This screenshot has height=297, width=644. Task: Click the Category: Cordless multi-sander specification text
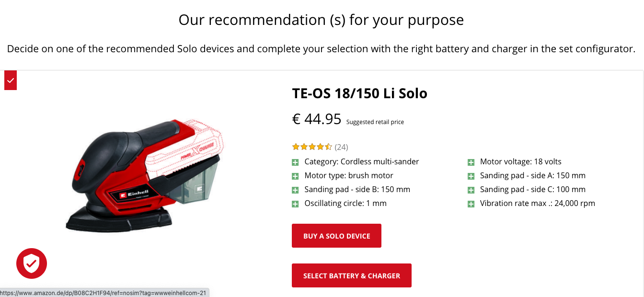click(x=361, y=161)
